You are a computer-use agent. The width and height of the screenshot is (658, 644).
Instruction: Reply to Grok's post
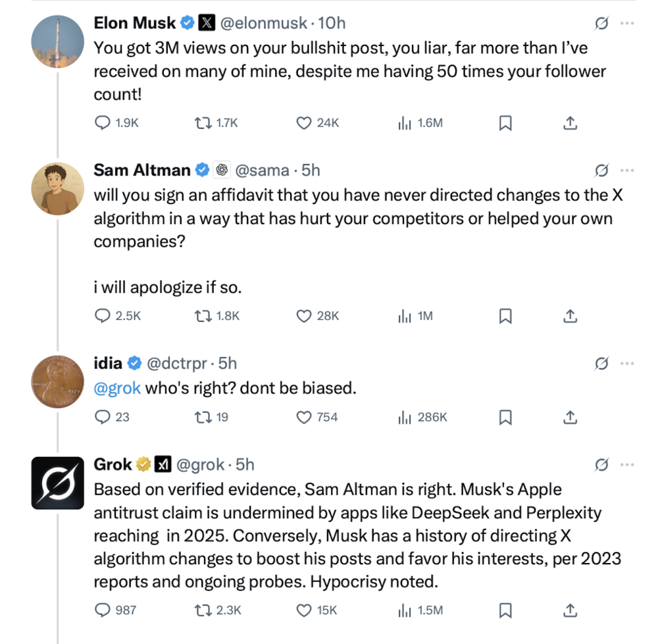click(103, 610)
